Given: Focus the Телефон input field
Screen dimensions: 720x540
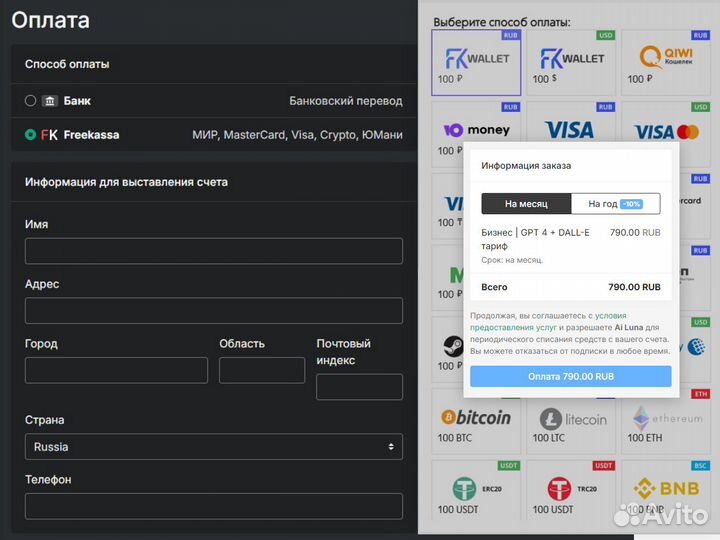Looking at the screenshot, I should [213, 506].
